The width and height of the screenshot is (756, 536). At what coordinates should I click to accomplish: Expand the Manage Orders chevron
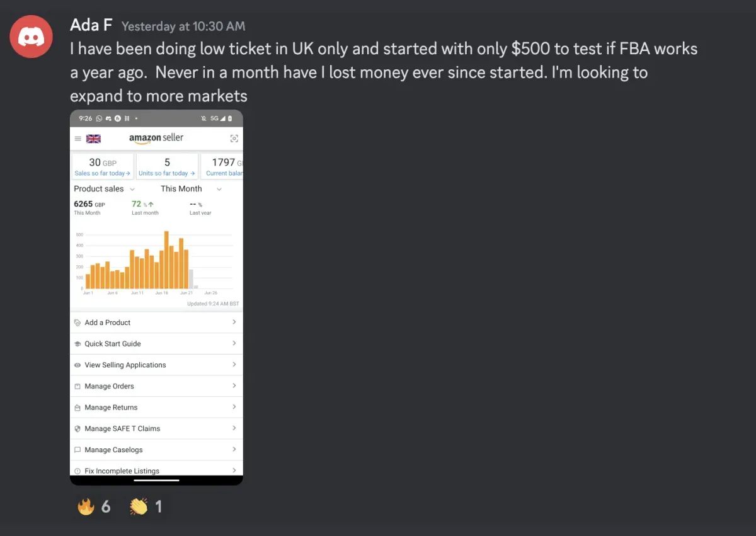[234, 385]
